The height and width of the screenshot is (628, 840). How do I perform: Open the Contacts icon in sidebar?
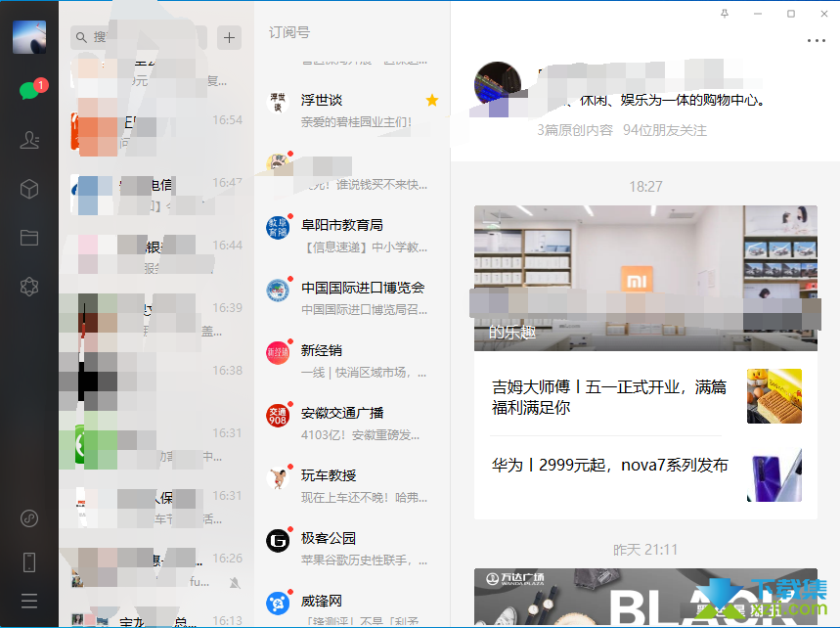(x=29, y=140)
